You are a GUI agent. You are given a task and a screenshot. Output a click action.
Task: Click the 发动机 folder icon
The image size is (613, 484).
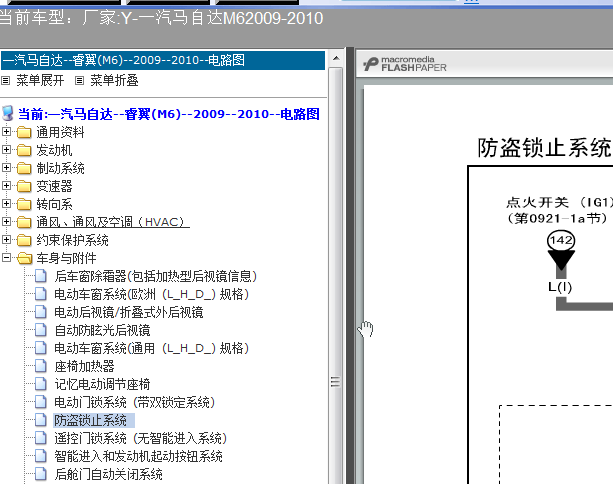pyautogui.click(x=24, y=150)
